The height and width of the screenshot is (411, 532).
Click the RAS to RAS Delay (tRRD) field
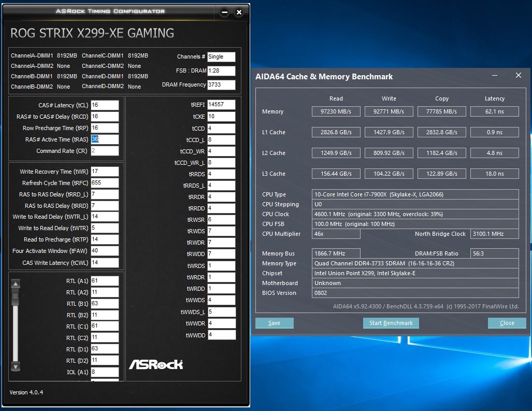tap(105, 206)
